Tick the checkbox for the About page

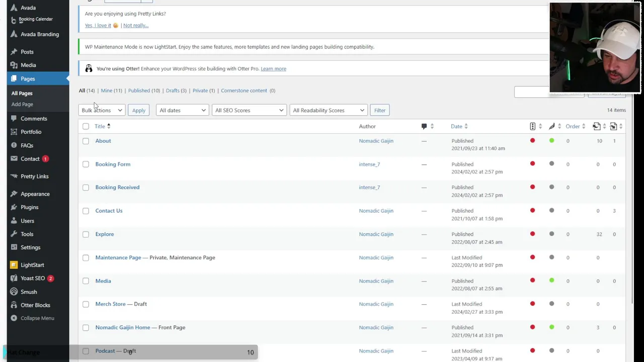[86, 141]
